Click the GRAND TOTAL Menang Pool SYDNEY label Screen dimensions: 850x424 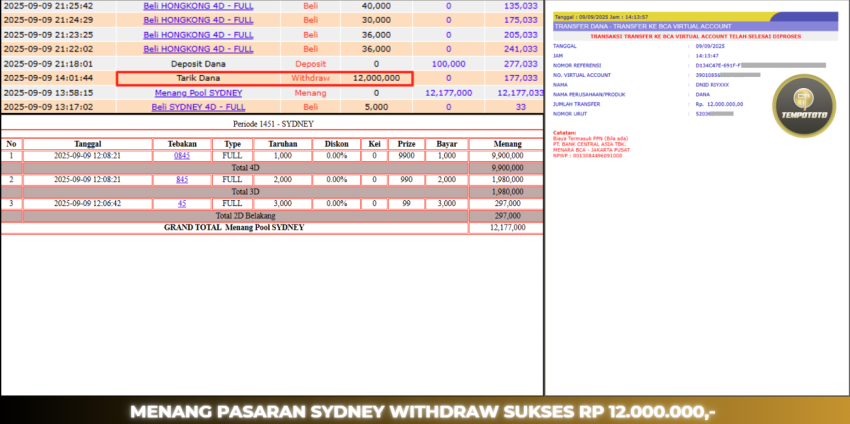(234, 227)
